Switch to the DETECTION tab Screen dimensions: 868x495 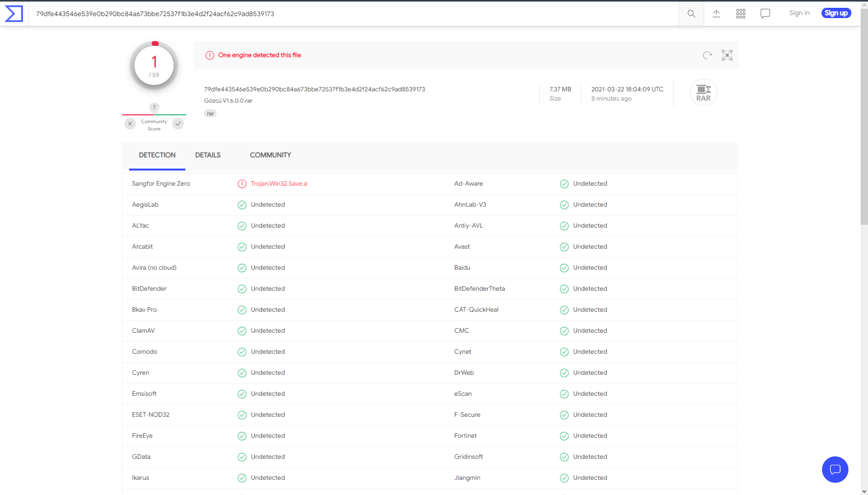pyautogui.click(x=157, y=155)
